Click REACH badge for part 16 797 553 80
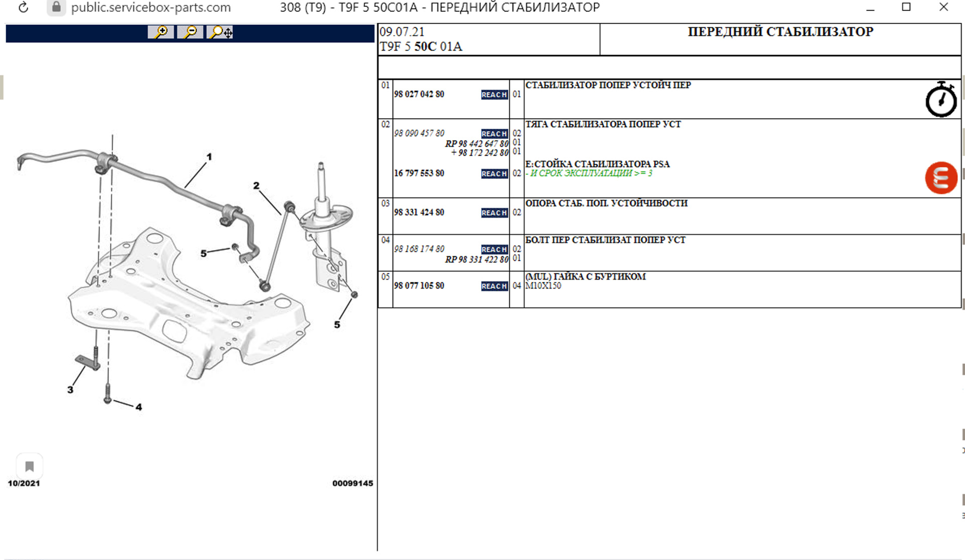The width and height of the screenshot is (965, 560). pyautogui.click(x=494, y=174)
